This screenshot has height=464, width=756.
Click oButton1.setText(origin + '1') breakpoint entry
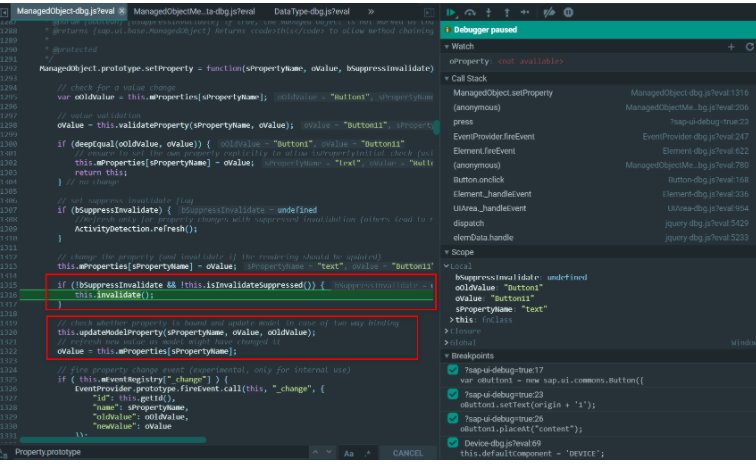tap(527, 405)
